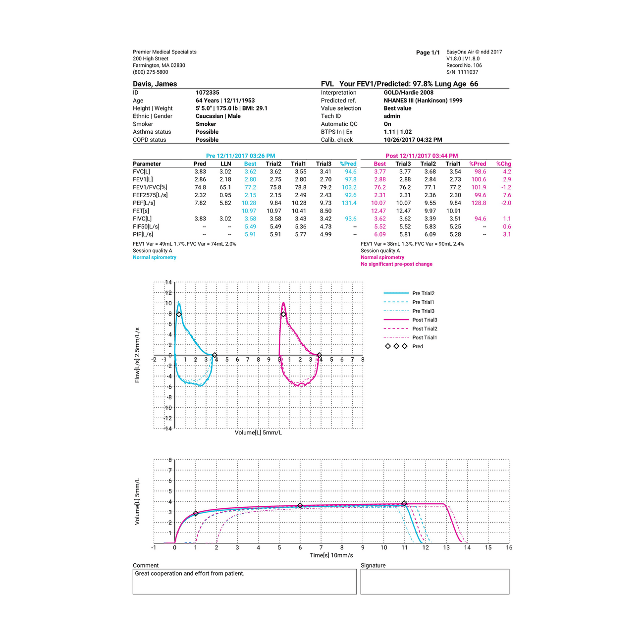Click the Pre Trial2 solid cyan legend line
Screen dimensions: 644x644
pyautogui.click(x=396, y=293)
